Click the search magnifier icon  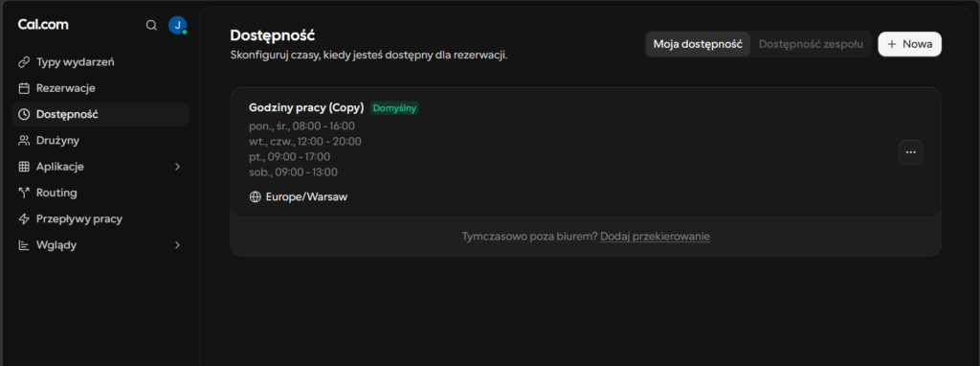click(x=151, y=25)
